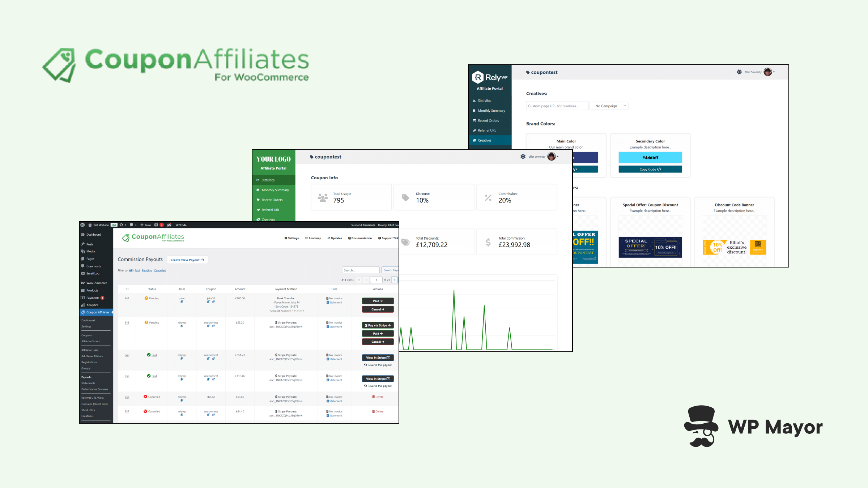Viewport: 868px width, 488px height.
Task: Click the user edit icon under jake
Action: pos(182,302)
